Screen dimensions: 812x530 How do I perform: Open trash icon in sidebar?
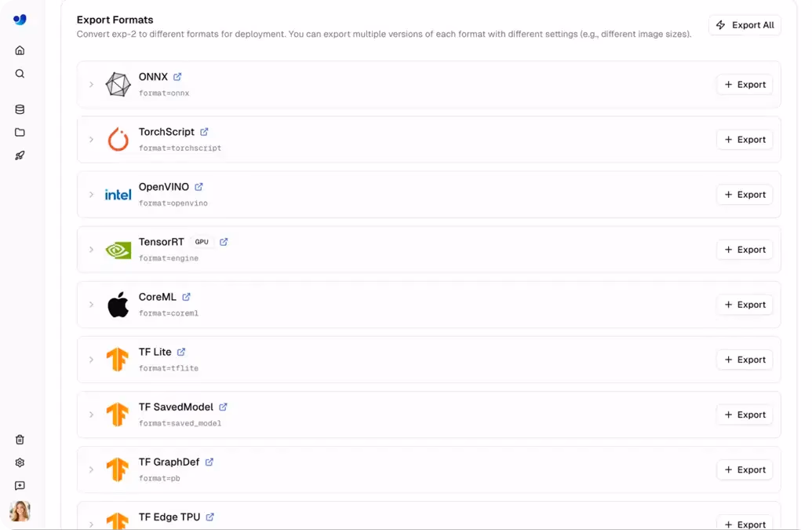coord(20,440)
